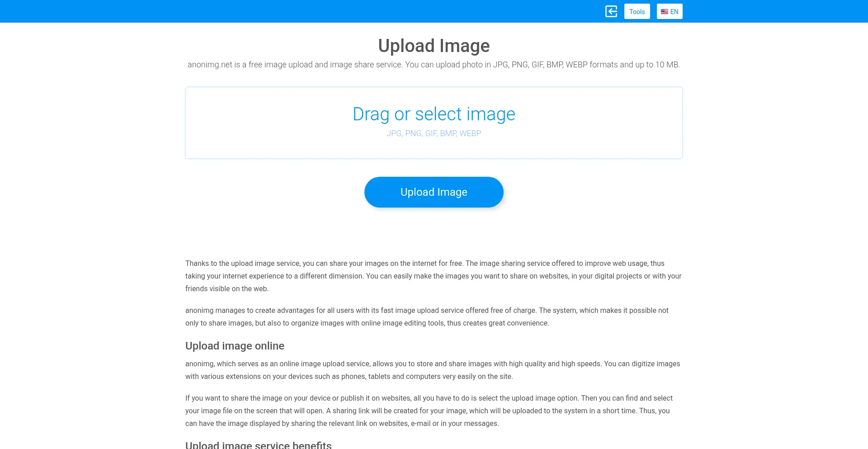Click the paragraph starting Thanks to the upload
868x449 pixels.
point(434,276)
